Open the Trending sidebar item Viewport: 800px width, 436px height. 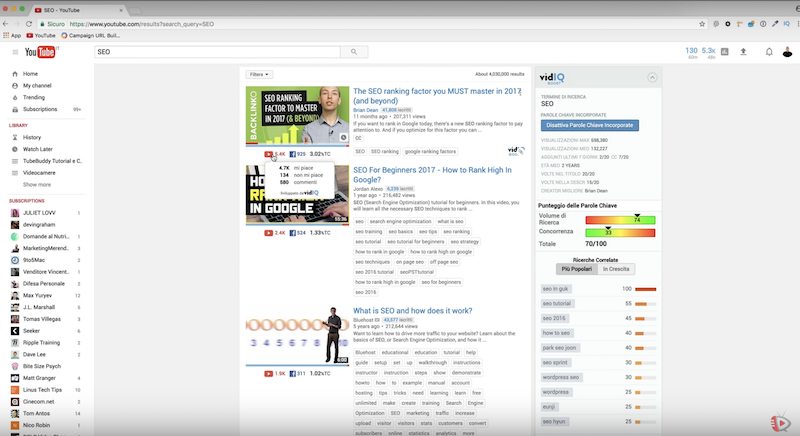click(x=34, y=97)
